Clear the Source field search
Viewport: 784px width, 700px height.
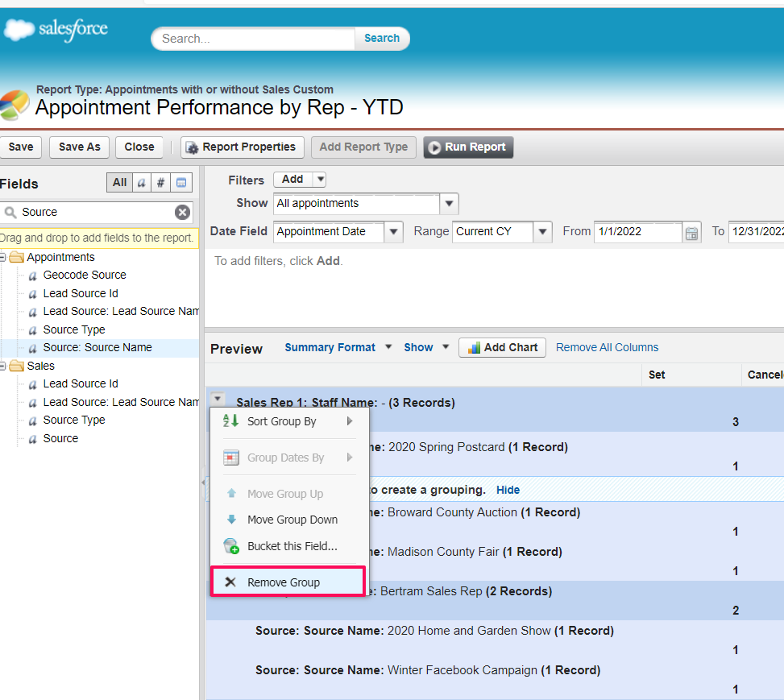(x=182, y=213)
